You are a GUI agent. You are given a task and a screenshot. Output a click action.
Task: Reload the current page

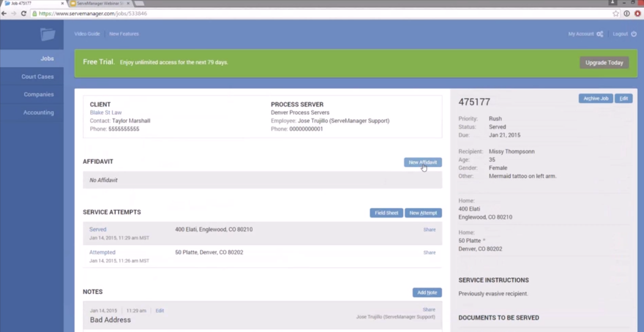pos(23,15)
